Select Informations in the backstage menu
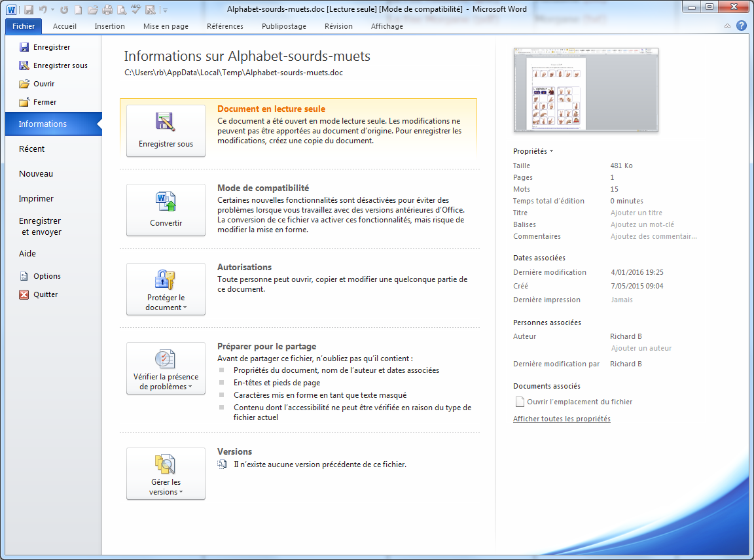 tap(54, 124)
